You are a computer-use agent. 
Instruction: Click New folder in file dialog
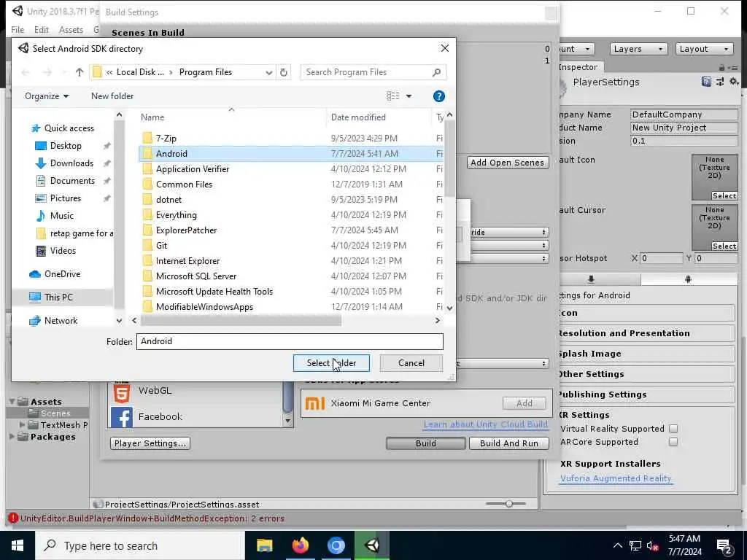click(x=112, y=96)
